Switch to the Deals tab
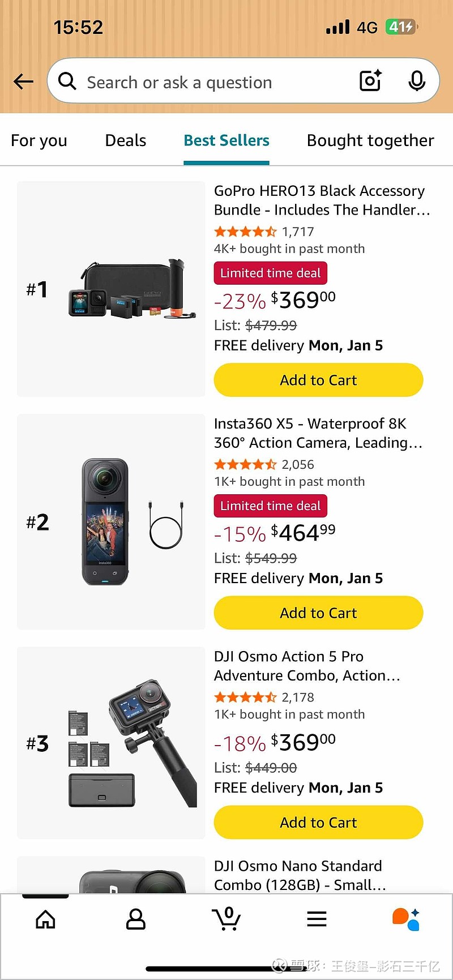This screenshot has height=980, width=453. pos(126,140)
